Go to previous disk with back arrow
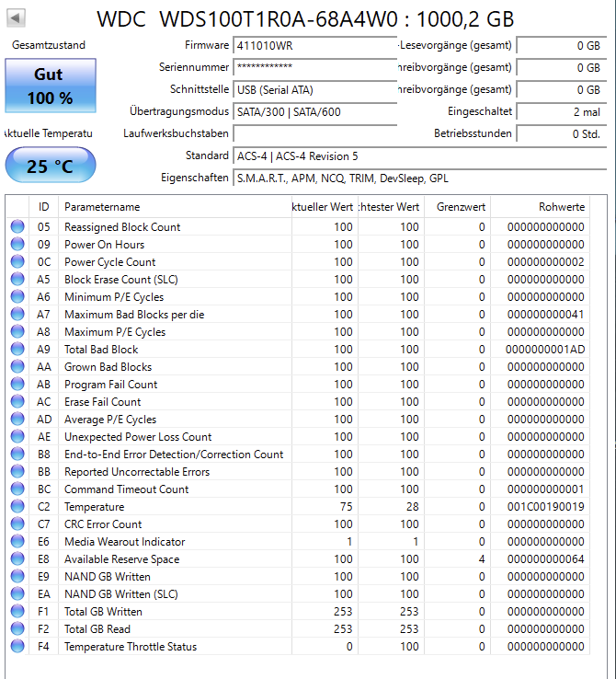The width and height of the screenshot is (616, 679). [16, 17]
